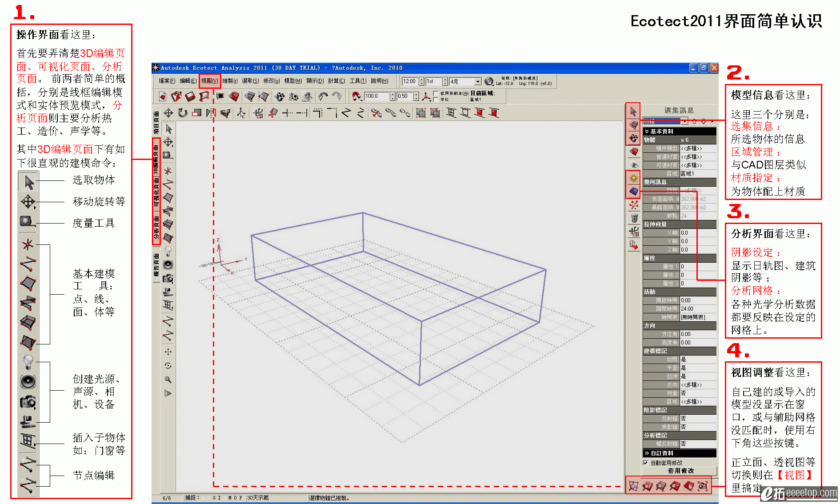Select the Camera tool in left toolbar
840x504 pixels.
pyautogui.click(x=168, y=279)
